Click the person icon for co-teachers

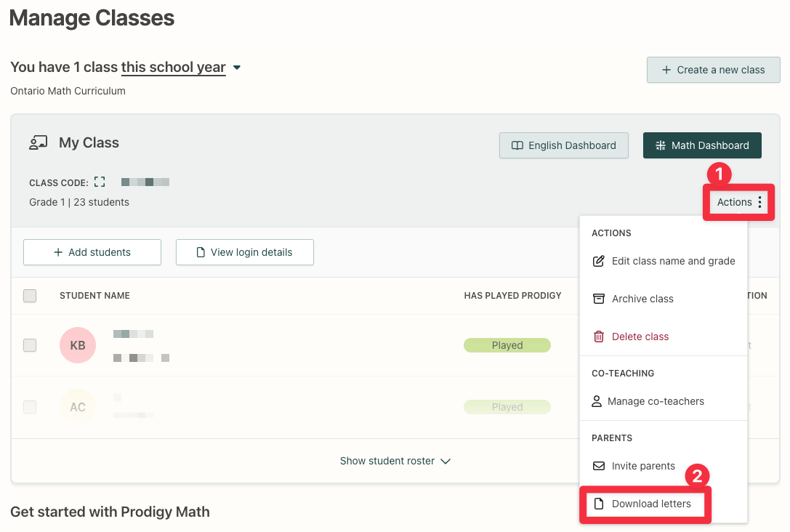(x=597, y=401)
